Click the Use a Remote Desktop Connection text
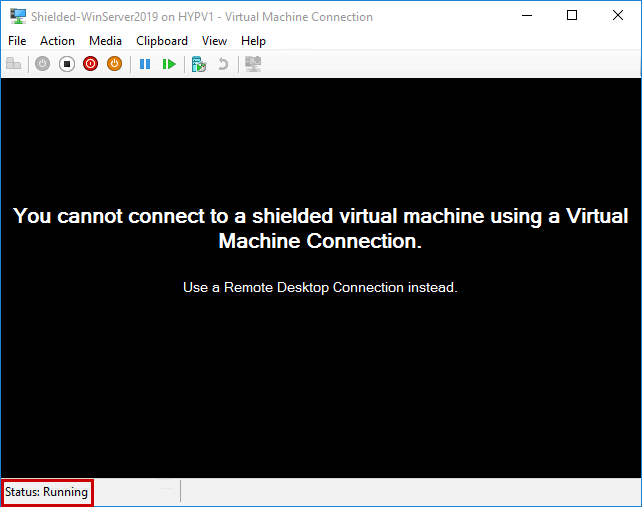The height and width of the screenshot is (507, 642). (x=320, y=287)
